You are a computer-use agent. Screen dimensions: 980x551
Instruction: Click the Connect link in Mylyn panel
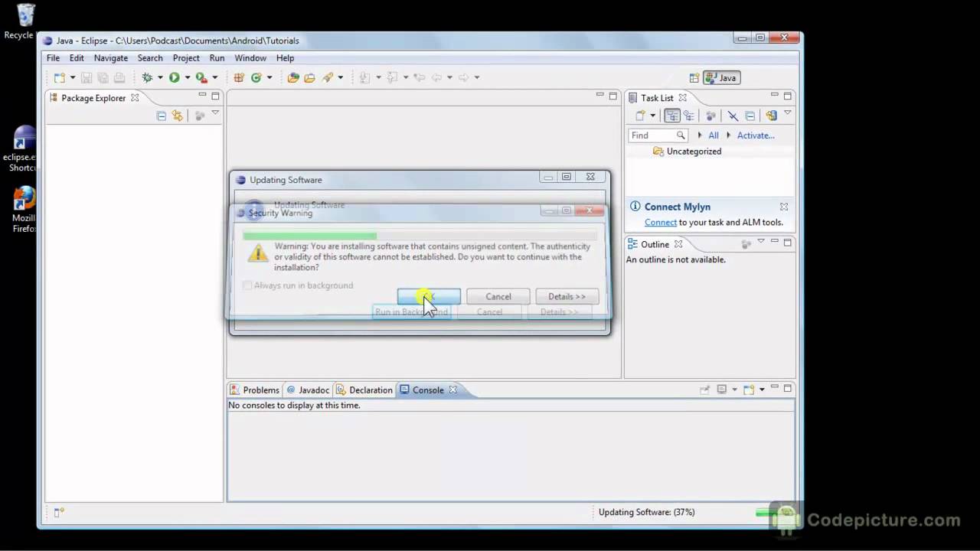click(x=660, y=222)
